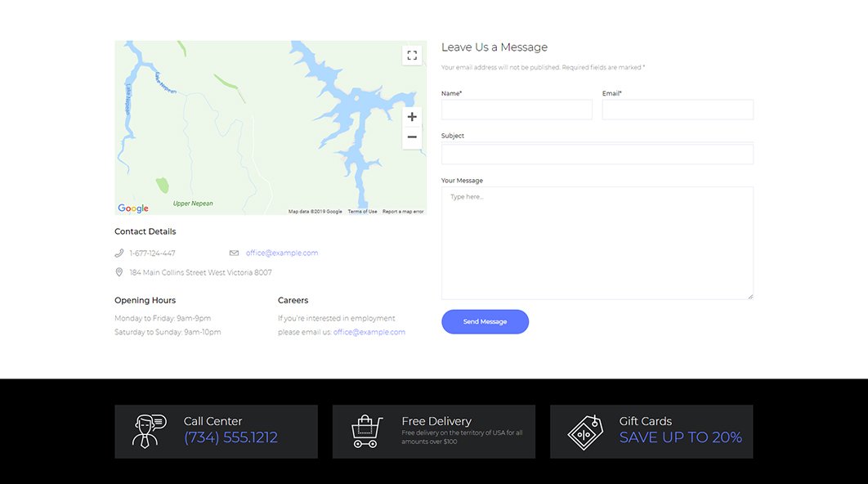868x484 pixels.
Task: Click the location pin icon by address
Action: 119,272
